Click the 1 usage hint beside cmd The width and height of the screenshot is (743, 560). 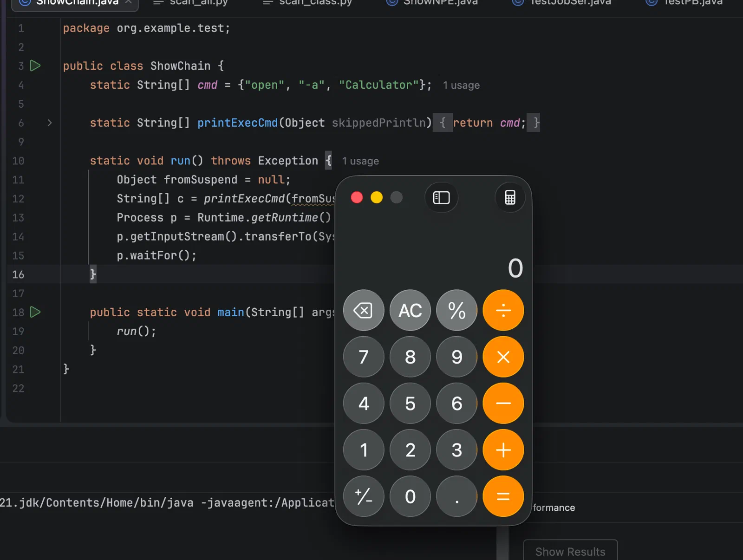point(461,85)
